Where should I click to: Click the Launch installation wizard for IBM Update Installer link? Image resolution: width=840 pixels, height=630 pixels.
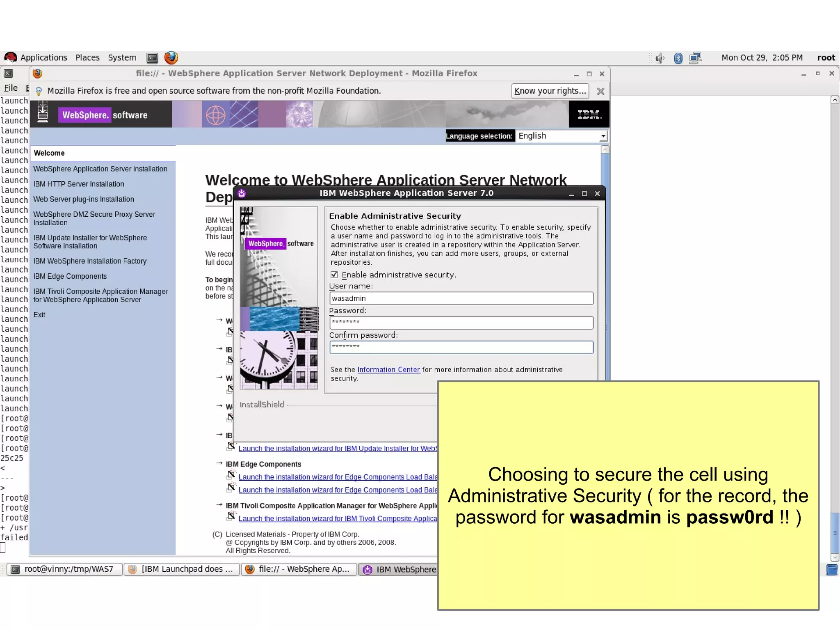click(338, 449)
